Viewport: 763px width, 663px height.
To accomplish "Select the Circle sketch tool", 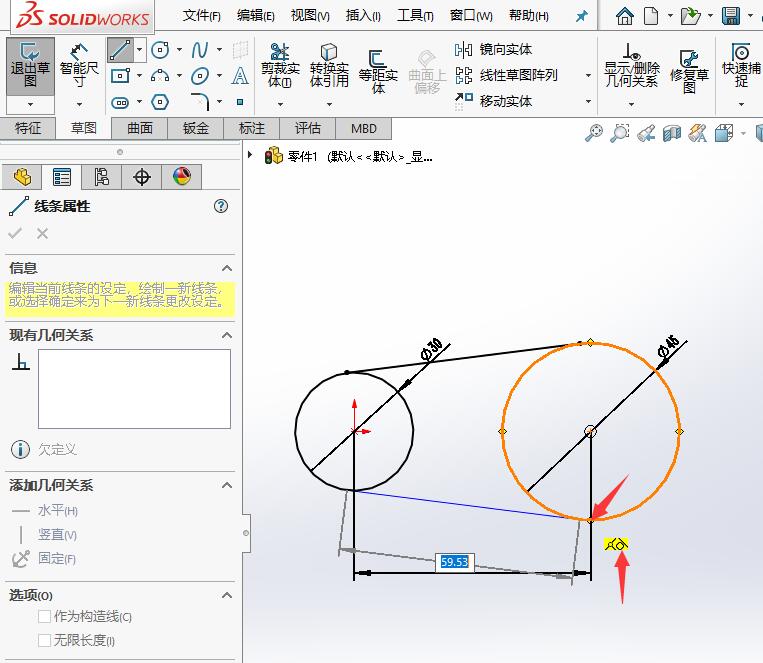I will (x=160, y=50).
